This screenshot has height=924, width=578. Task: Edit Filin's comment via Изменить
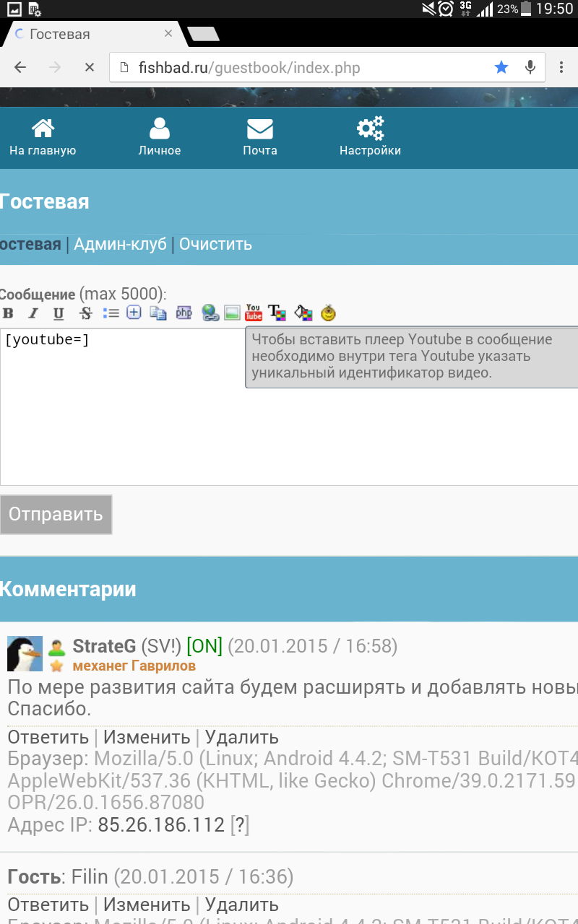(147, 905)
